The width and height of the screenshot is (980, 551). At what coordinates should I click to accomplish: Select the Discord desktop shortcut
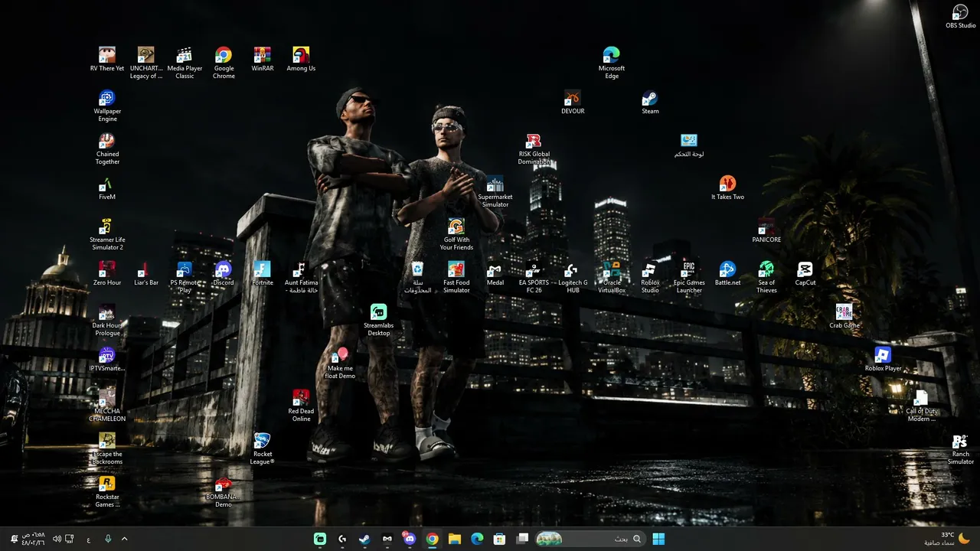(x=224, y=274)
